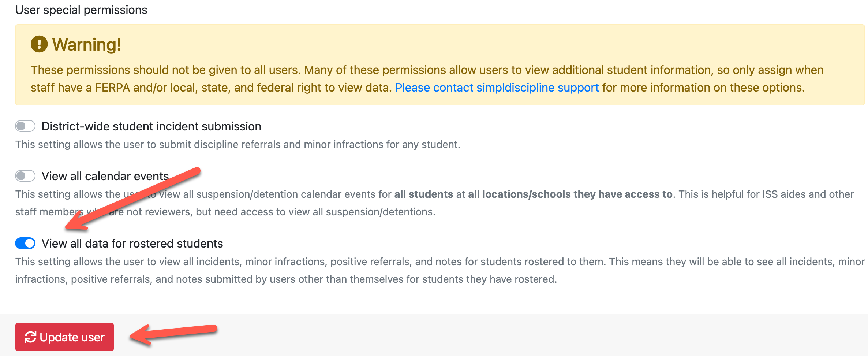
Task: Open the contact simpldiscipline support link
Action: pos(497,88)
